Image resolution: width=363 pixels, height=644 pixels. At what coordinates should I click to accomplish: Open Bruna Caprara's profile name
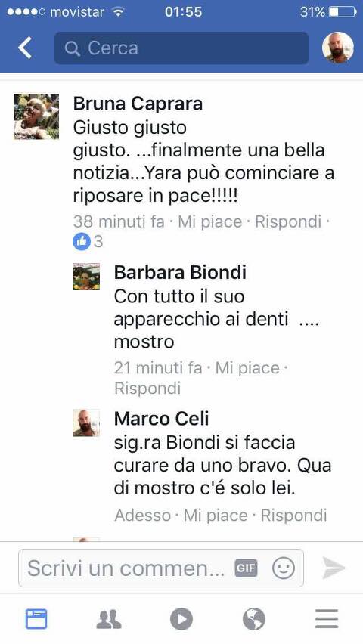(138, 104)
